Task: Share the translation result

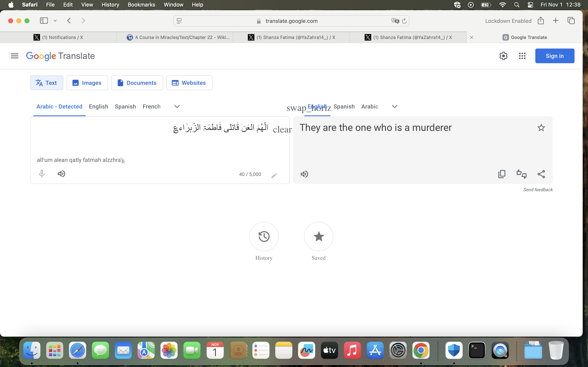Action: [541, 174]
